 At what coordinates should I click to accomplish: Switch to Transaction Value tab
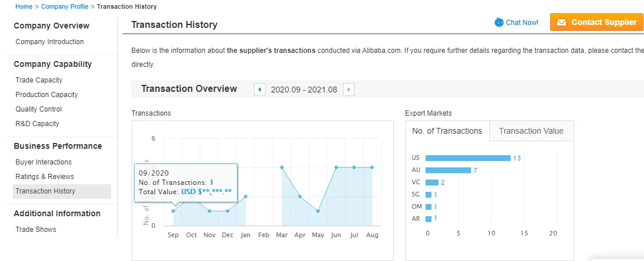[x=531, y=131]
